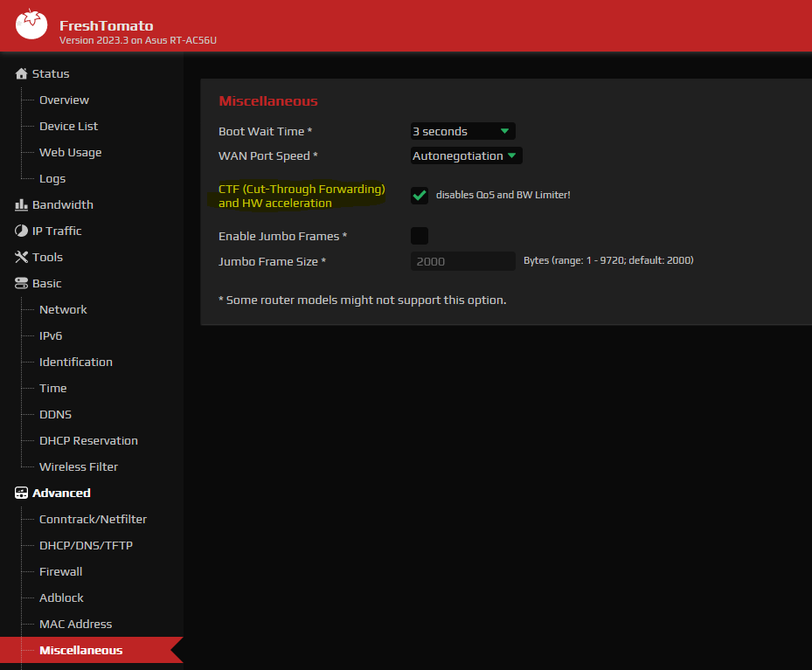Click the Version 2023.3 on Asus RT-AC56U text
This screenshot has width=812, height=670.
[x=138, y=40]
